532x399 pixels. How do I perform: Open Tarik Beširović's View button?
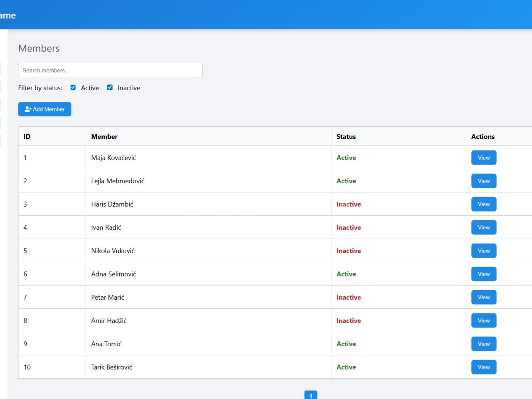[x=483, y=367]
